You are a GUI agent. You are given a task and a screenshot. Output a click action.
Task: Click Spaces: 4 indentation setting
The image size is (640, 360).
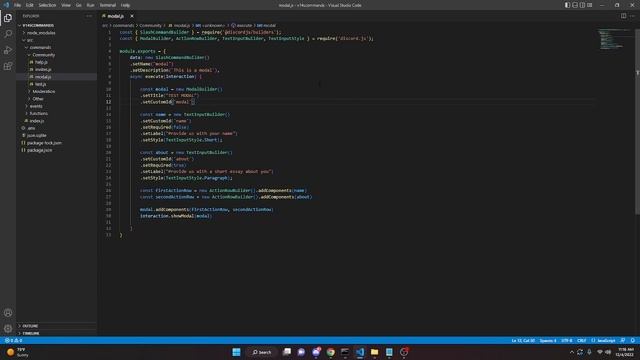click(x=548, y=340)
